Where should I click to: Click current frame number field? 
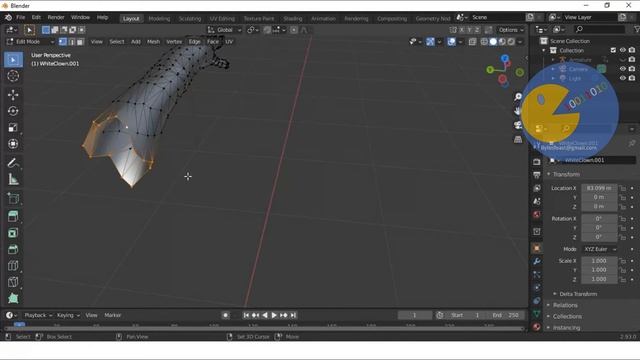click(x=415, y=315)
